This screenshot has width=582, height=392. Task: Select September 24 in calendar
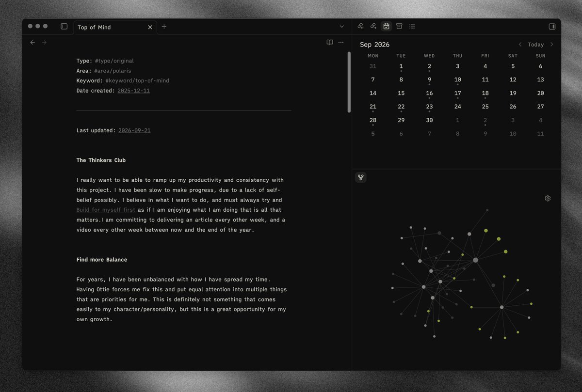pos(457,107)
